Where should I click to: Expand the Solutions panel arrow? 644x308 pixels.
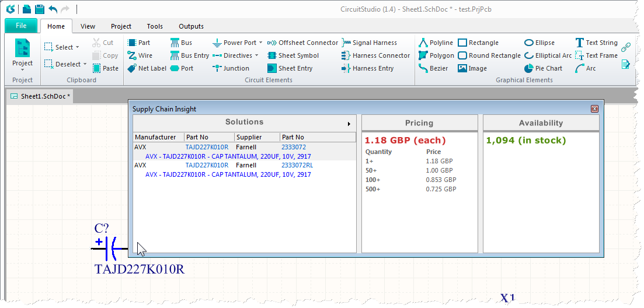(349, 124)
